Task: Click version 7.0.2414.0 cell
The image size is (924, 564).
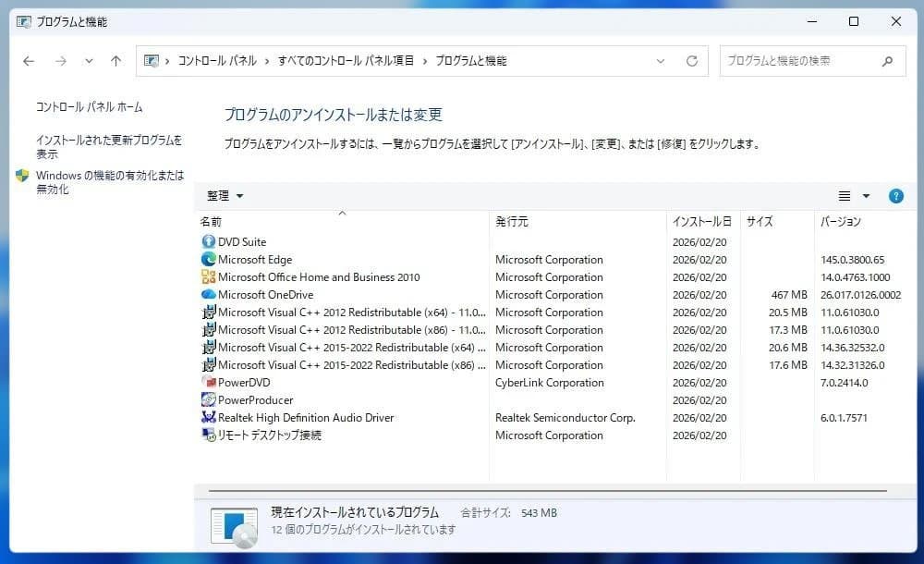Action: (x=844, y=382)
